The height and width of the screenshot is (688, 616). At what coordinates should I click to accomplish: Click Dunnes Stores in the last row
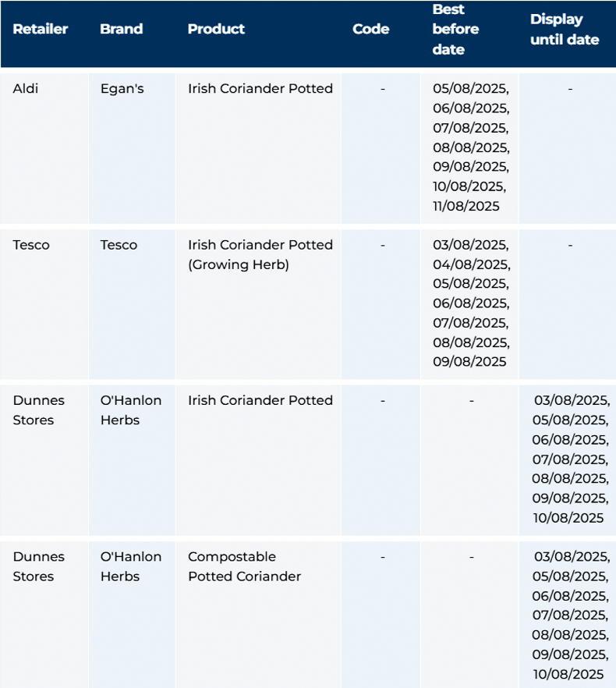[39, 566]
